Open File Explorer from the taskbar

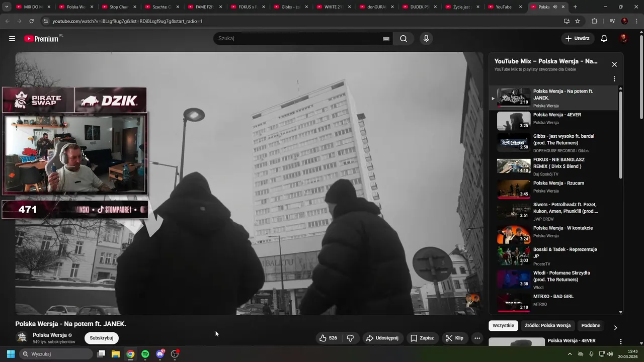pos(115,354)
